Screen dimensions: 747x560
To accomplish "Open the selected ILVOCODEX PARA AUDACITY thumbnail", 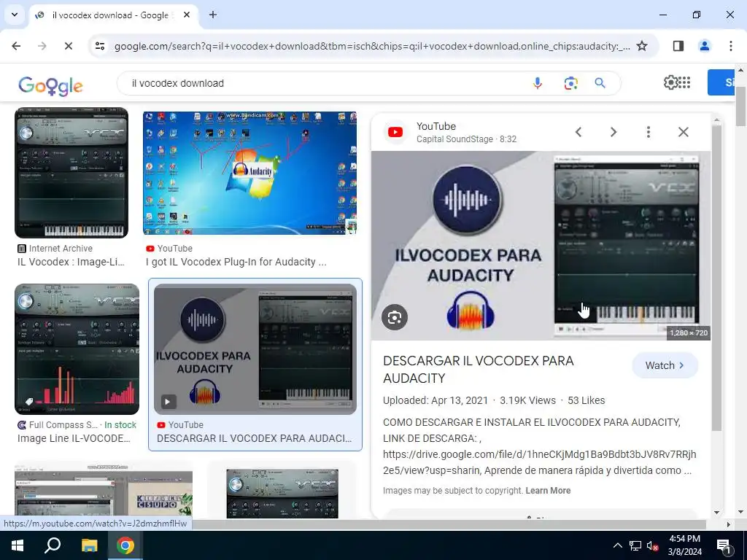I will pyautogui.click(x=255, y=349).
